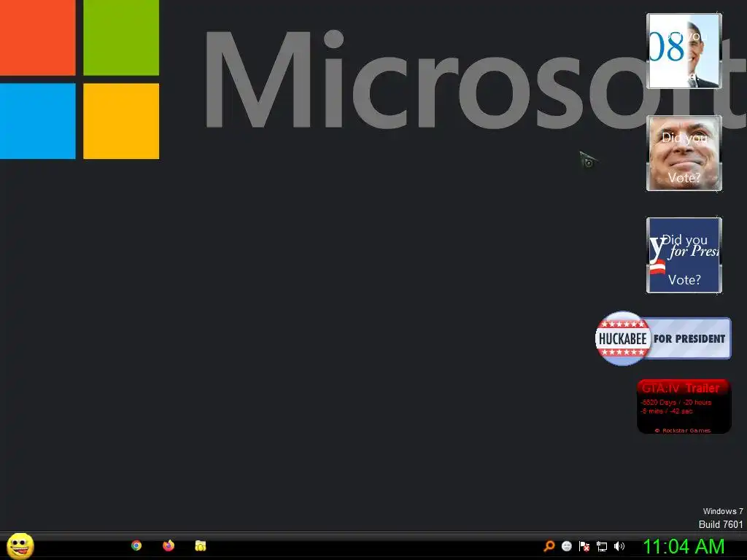Click the McCain 'Did you Vote?' gadget
The image size is (747, 560).
684,153
